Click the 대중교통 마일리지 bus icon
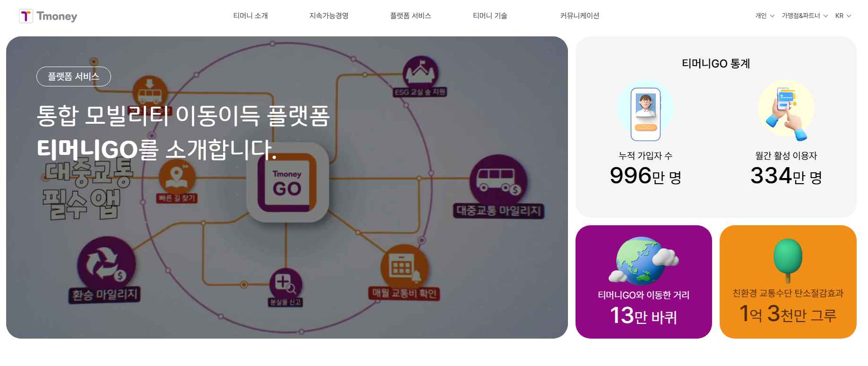Viewport: 868px width, 366px height. click(x=498, y=180)
